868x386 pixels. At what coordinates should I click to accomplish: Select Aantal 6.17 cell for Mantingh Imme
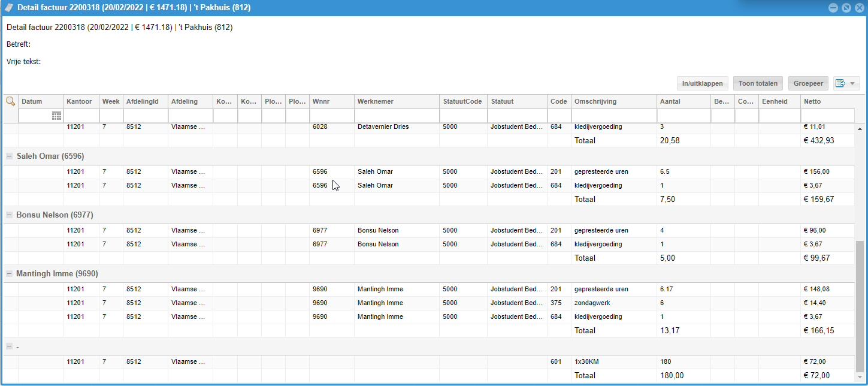pos(683,289)
